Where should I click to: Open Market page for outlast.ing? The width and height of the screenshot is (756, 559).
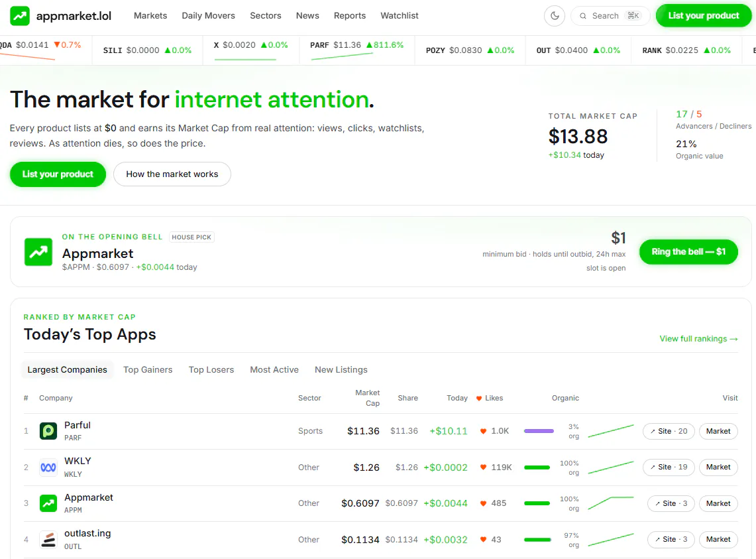718,539
